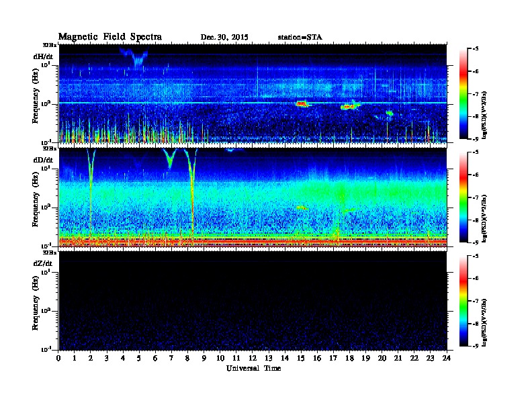Click the "Universal Time" axis title
Screen dimensions: 532x411
(253, 368)
